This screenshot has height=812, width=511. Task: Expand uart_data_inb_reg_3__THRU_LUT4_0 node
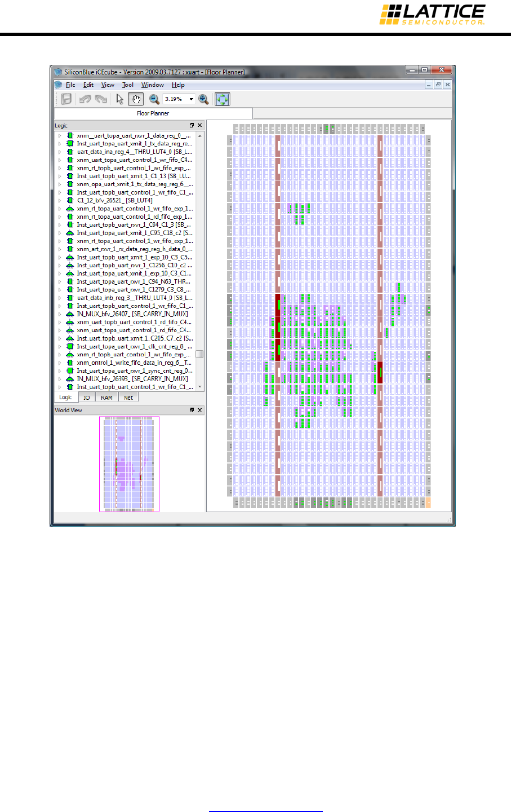point(60,298)
